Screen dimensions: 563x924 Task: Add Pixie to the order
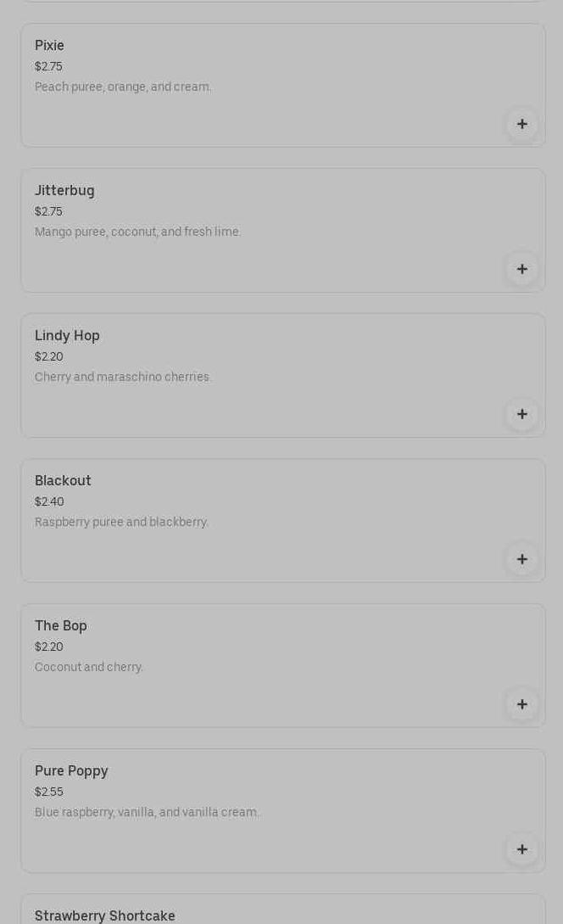[521, 124]
